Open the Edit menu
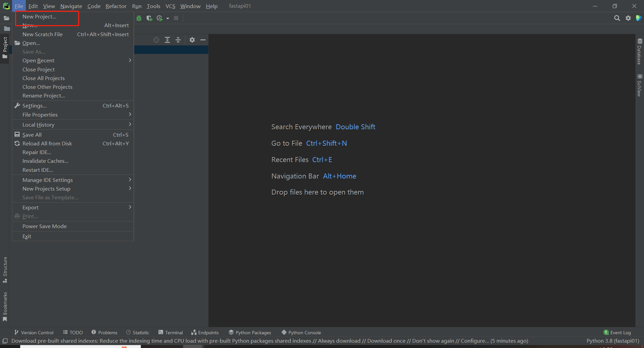Screen dimensions: 644x348 tap(33, 6)
